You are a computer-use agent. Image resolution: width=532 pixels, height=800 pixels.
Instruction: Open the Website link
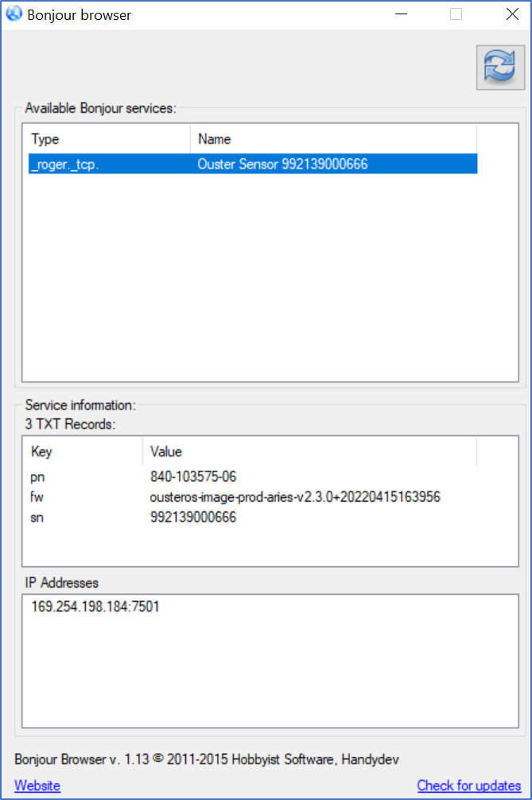click(x=37, y=786)
